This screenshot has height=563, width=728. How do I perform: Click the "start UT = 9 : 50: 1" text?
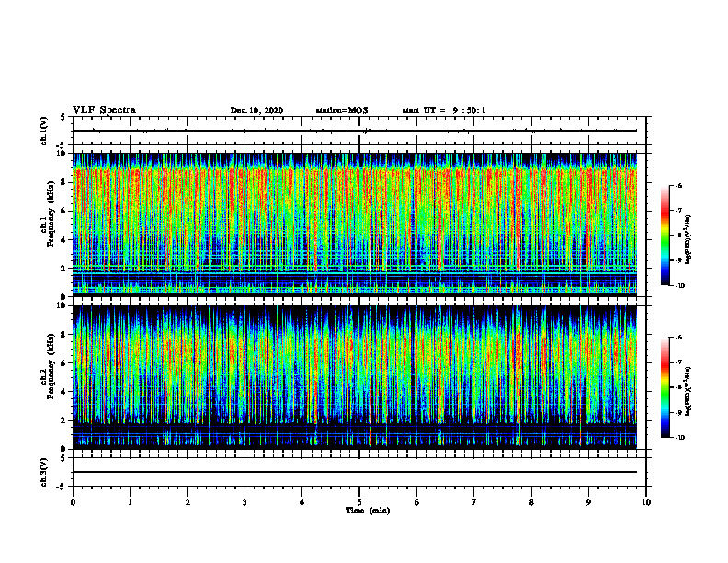(x=444, y=110)
